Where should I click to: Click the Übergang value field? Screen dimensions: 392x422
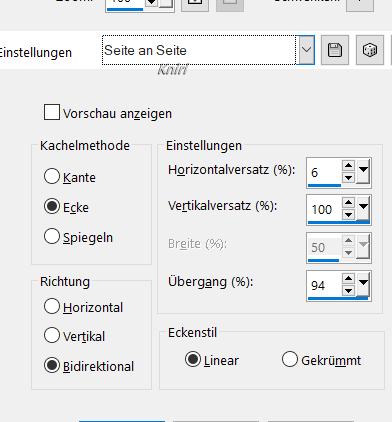pyautogui.click(x=324, y=285)
